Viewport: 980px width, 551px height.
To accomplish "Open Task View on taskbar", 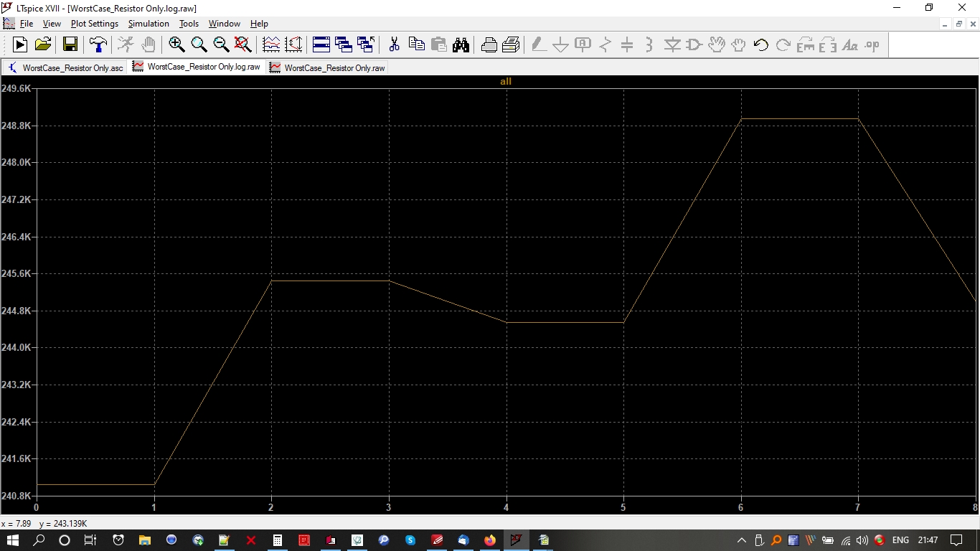I will coord(90,540).
